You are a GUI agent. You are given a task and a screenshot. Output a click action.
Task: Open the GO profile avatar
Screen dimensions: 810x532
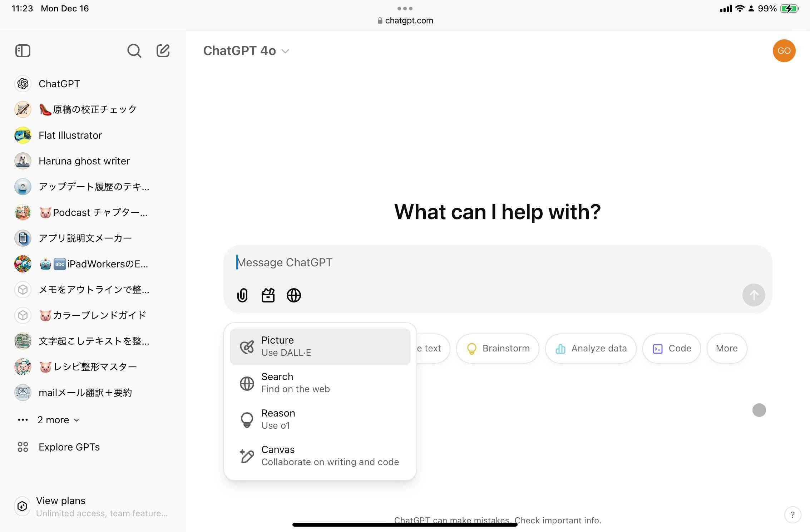(x=784, y=51)
